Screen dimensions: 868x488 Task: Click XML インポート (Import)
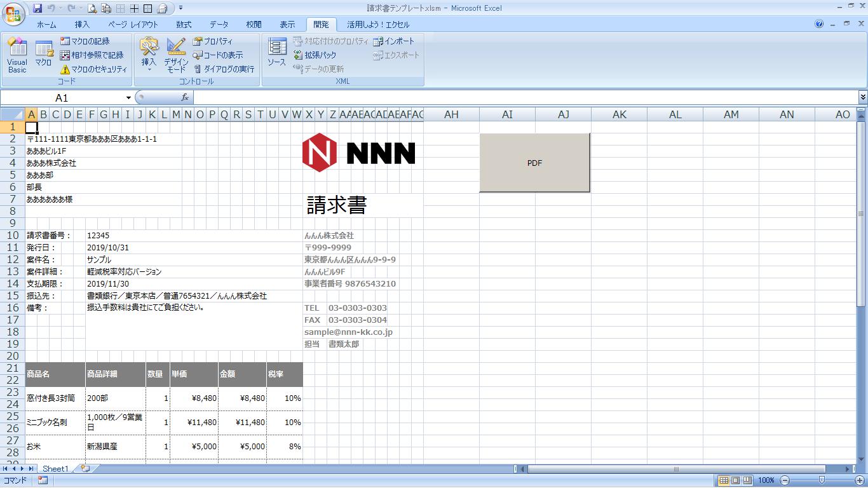tap(393, 41)
